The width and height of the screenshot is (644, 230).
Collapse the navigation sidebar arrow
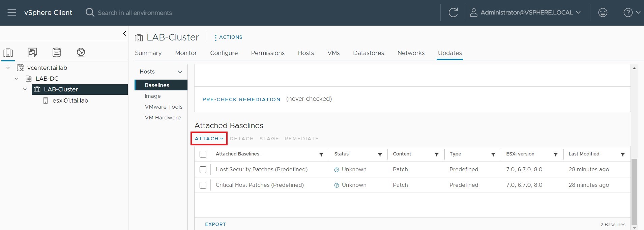pyautogui.click(x=124, y=33)
